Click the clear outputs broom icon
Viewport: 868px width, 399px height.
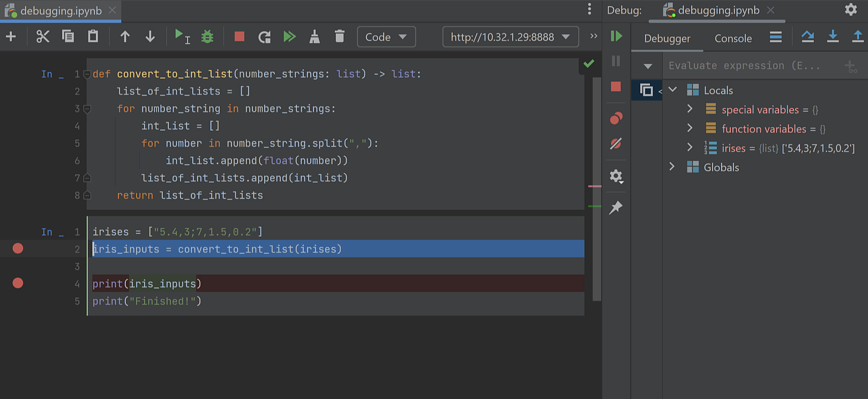pos(315,37)
